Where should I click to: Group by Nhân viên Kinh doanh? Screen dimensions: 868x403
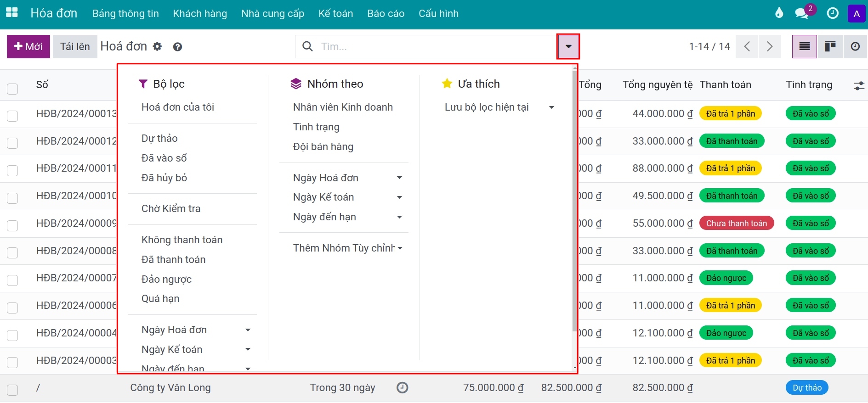click(x=343, y=107)
